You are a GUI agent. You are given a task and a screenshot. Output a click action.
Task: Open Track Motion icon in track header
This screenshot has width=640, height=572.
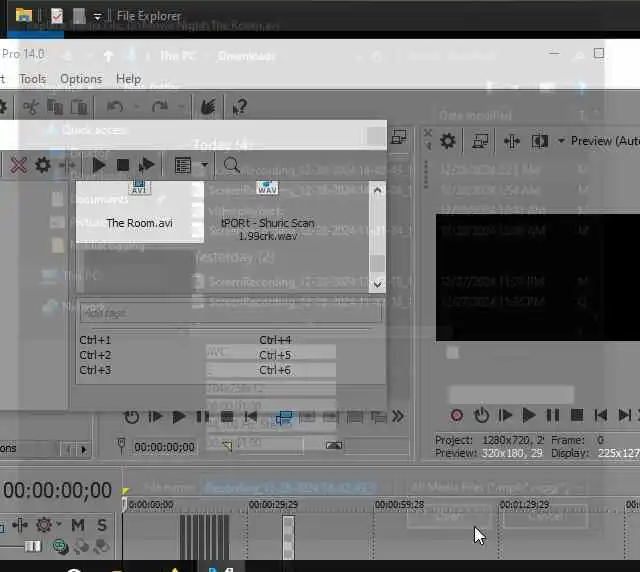(20, 525)
